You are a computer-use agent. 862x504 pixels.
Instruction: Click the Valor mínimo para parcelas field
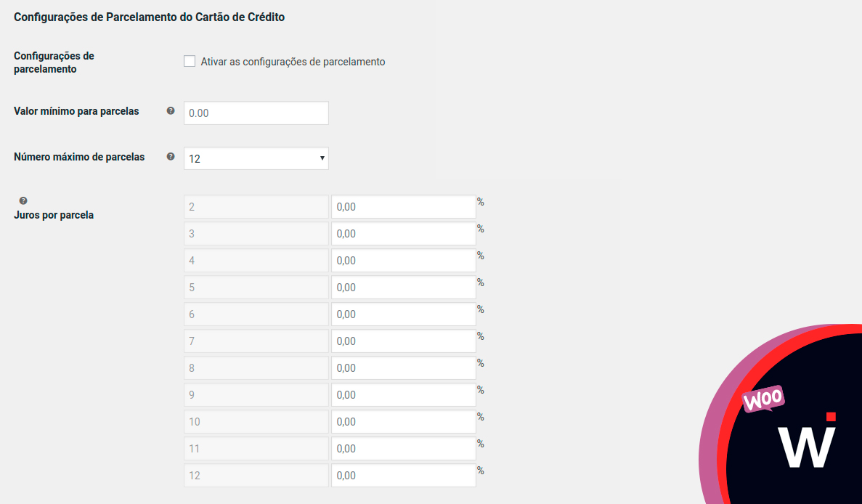click(256, 113)
